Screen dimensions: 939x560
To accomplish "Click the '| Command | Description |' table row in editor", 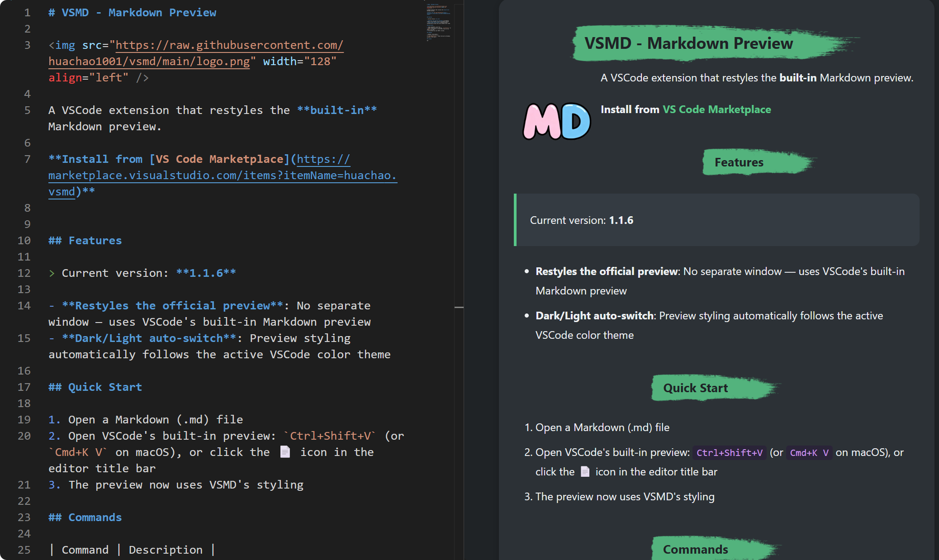I will (x=132, y=550).
